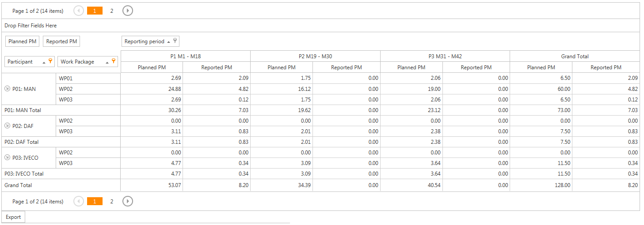The width and height of the screenshot is (644, 225).
Task: Go to page 2 in top pager
Action: click(x=111, y=11)
